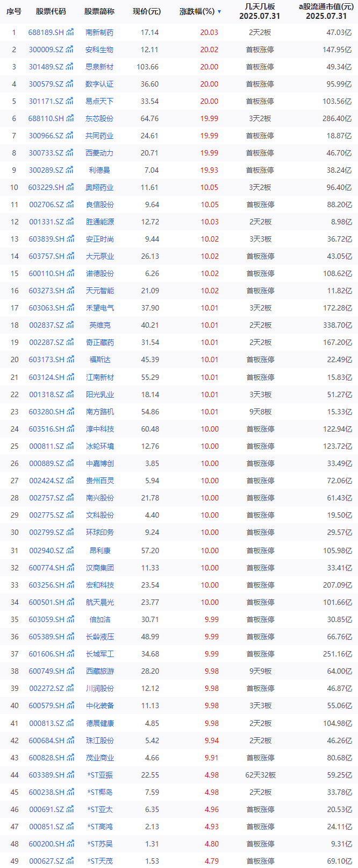Open chart icon beside 601606.SH
The height and width of the screenshot is (868, 358).
[70, 654]
